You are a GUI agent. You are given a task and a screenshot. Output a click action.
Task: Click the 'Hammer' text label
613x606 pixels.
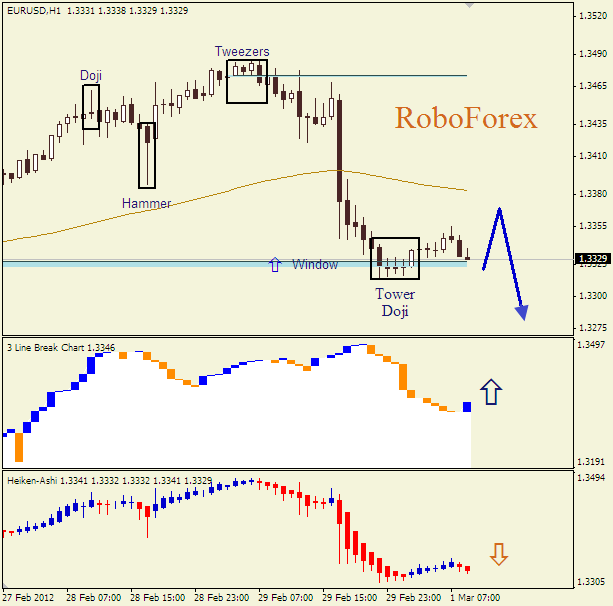point(146,203)
